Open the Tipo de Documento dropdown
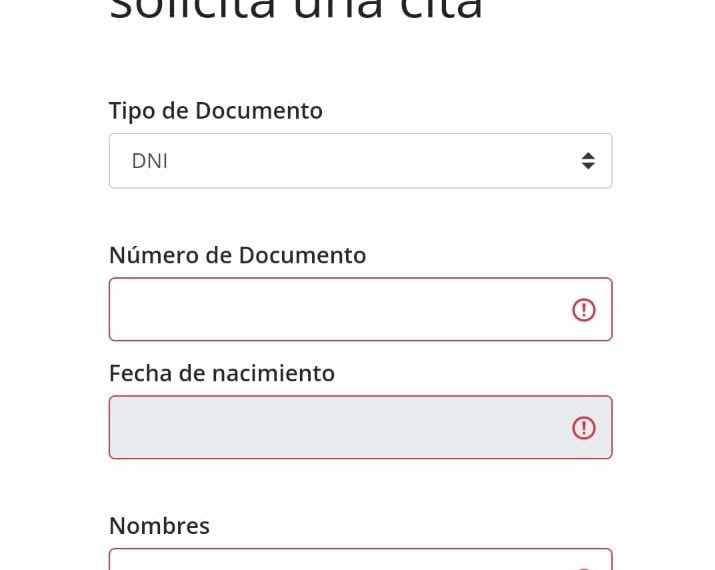Screen dimensions: 715x570 click(360, 161)
